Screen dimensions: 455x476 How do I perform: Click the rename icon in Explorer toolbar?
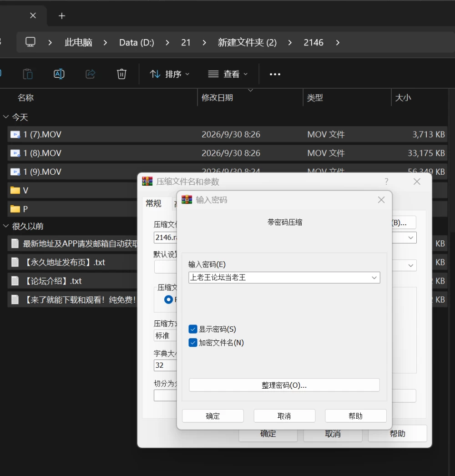click(59, 74)
